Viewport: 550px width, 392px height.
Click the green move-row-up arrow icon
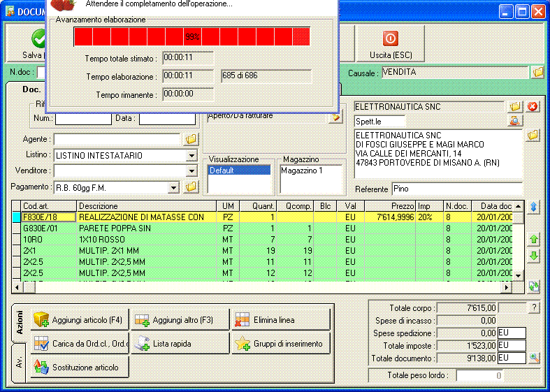pyautogui.click(x=534, y=240)
